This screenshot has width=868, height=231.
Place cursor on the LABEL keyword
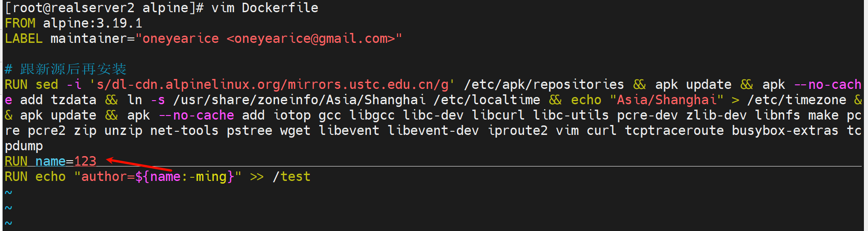23,38
